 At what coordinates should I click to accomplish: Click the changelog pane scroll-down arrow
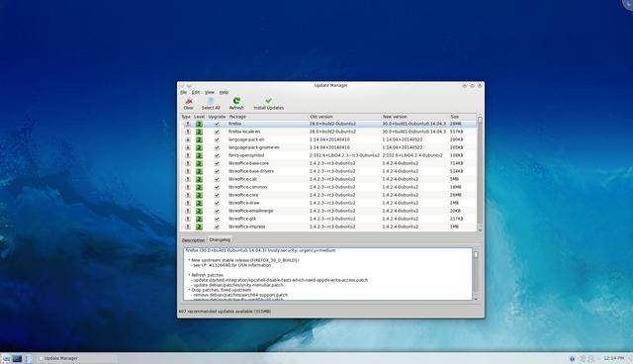[x=476, y=299]
